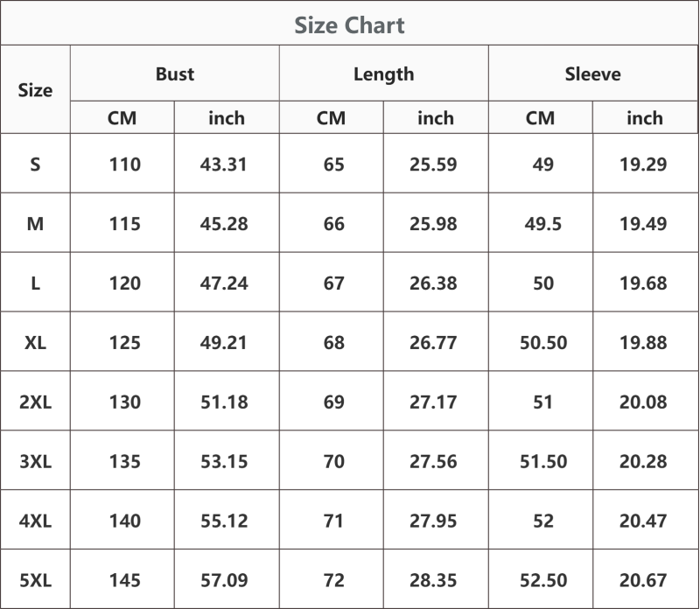Click sleeve inch value 20.67
700x609 pixels.
[x=643, y=580]
